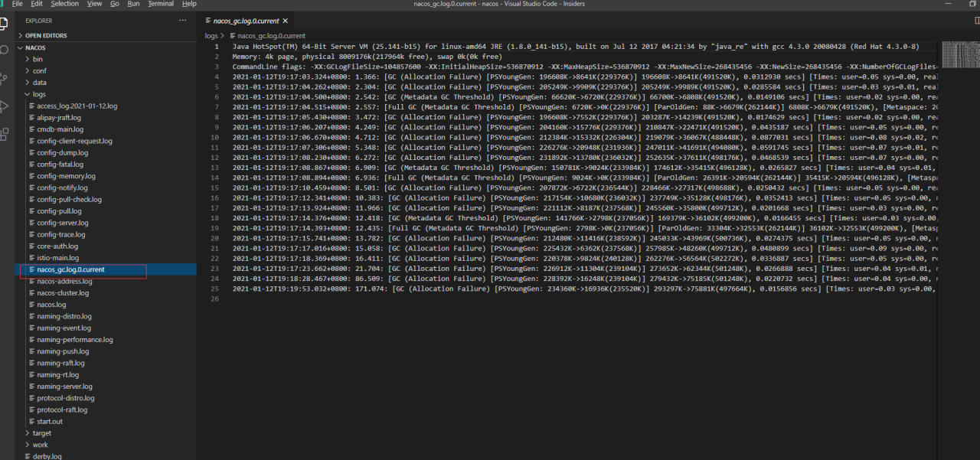Open config-trace.log file
980x460 pixels.
click(x=61, y=234)
